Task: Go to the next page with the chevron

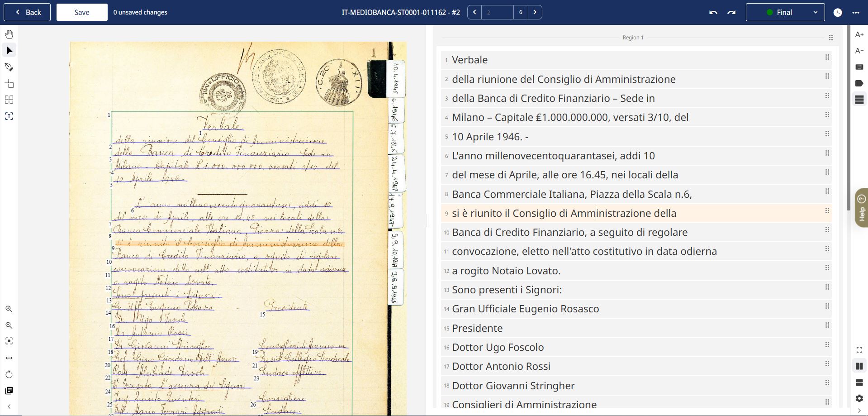Action: [535, 12]
